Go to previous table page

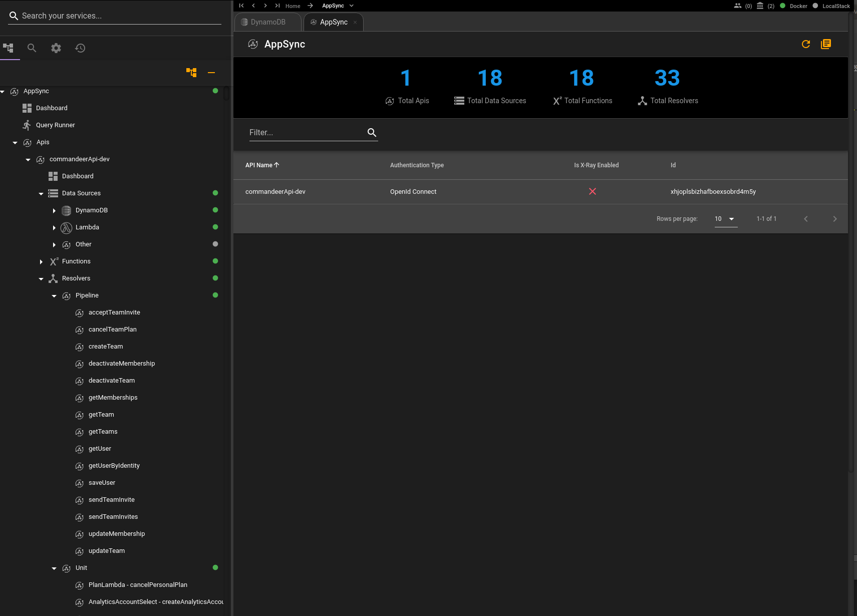[x=806, y=219]
